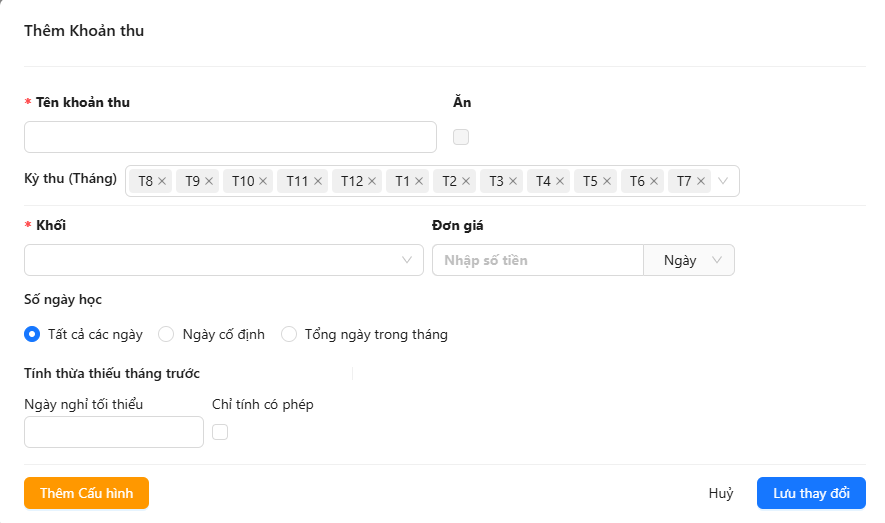Remove the T1 month tag
The width and height of the screenshot is (885, 523).
click(420, 181)
